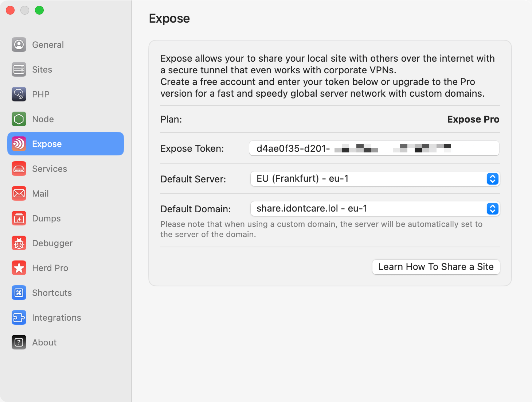Open Shortcuts using the command-key icon
532x402 pixels.
19,293
